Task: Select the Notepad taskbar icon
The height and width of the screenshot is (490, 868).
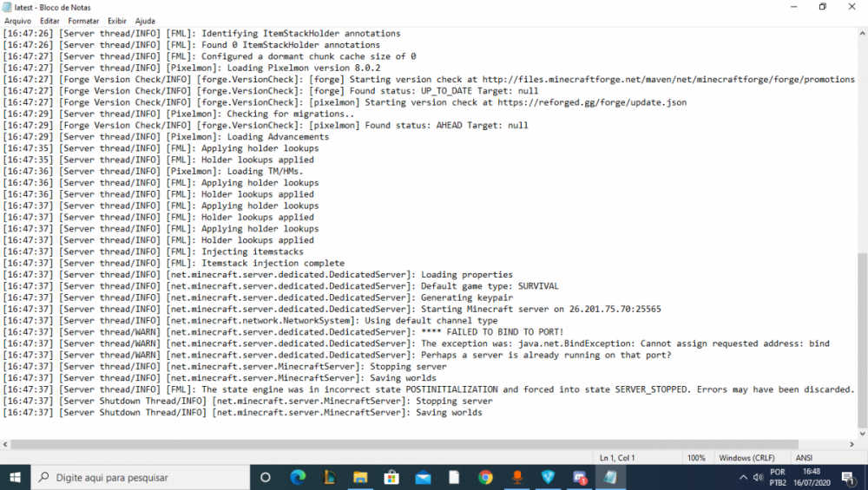Action: (610, 477)
